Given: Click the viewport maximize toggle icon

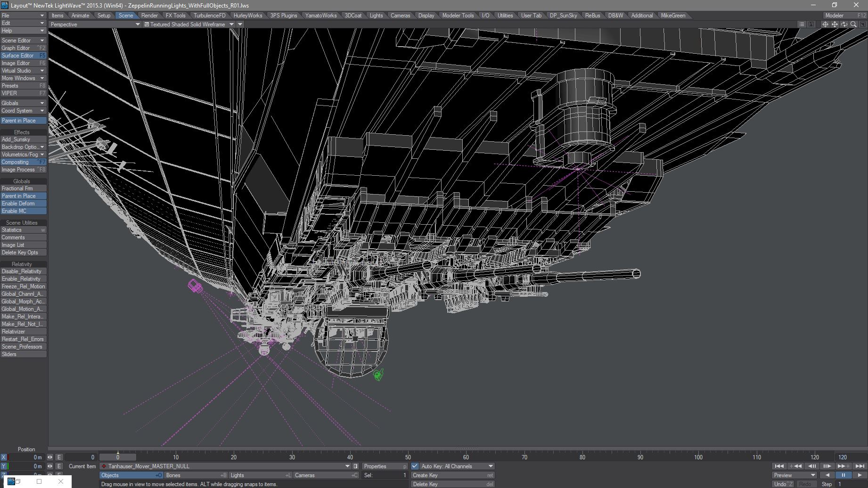Looking at the screenshot, I should click(863, 24).
